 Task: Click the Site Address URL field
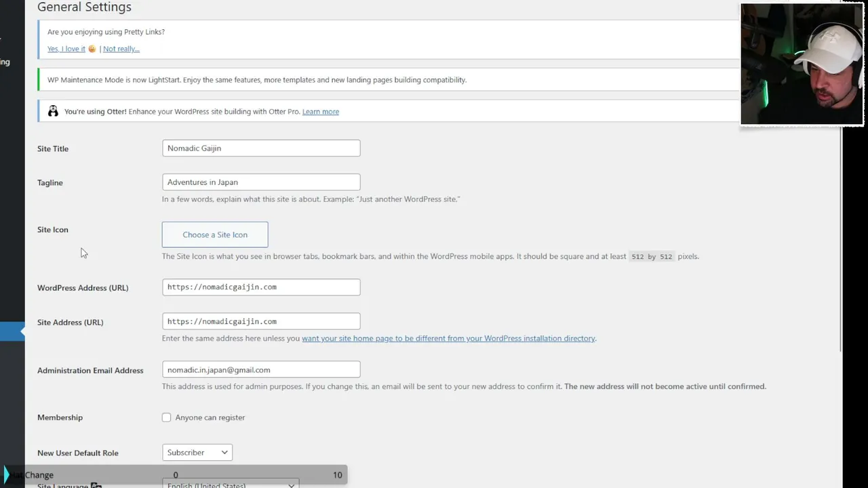click(x=261, y=321)
